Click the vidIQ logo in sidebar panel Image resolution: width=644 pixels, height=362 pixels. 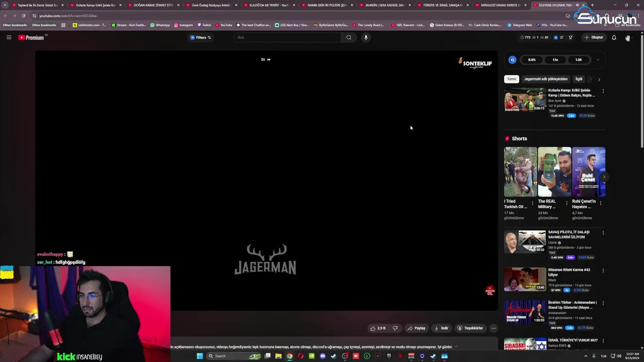point(512,60)
